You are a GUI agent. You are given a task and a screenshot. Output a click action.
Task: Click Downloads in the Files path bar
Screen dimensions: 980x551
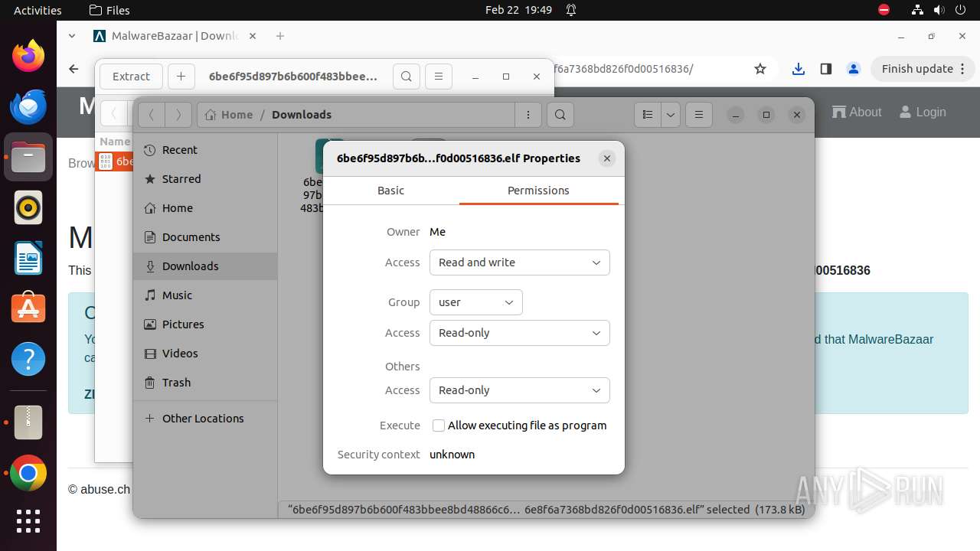[x=302, y=115]
